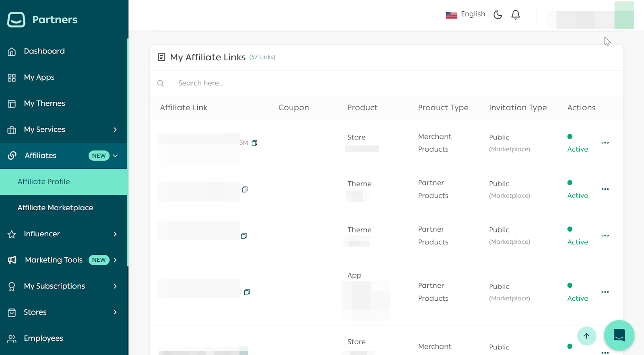Copy the App row's affiliate link

pyautogui.click(x=247, y=292)
